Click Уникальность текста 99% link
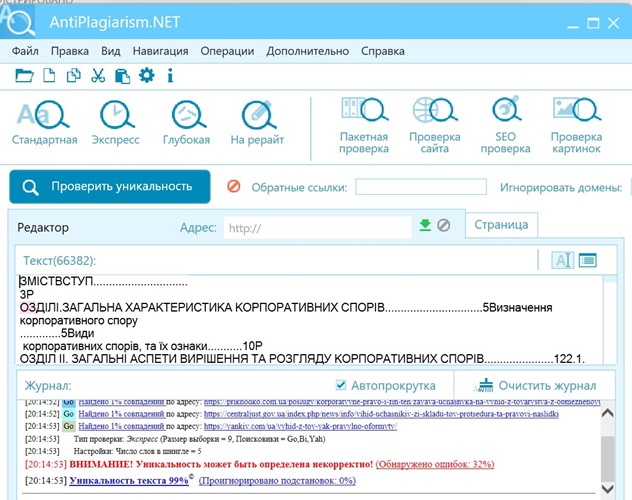 129,480
